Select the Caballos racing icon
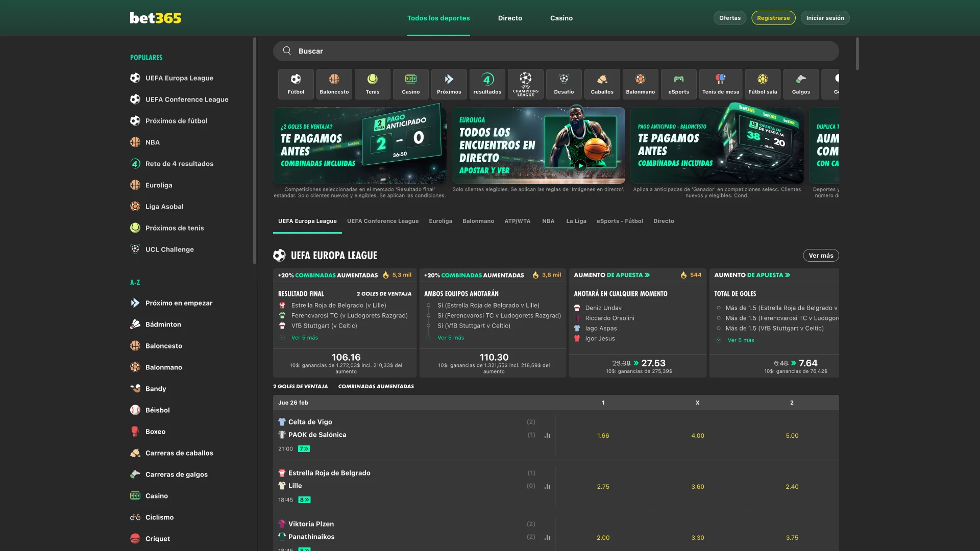980x551 pixels. pyautogui.click(x=602, y=84)
